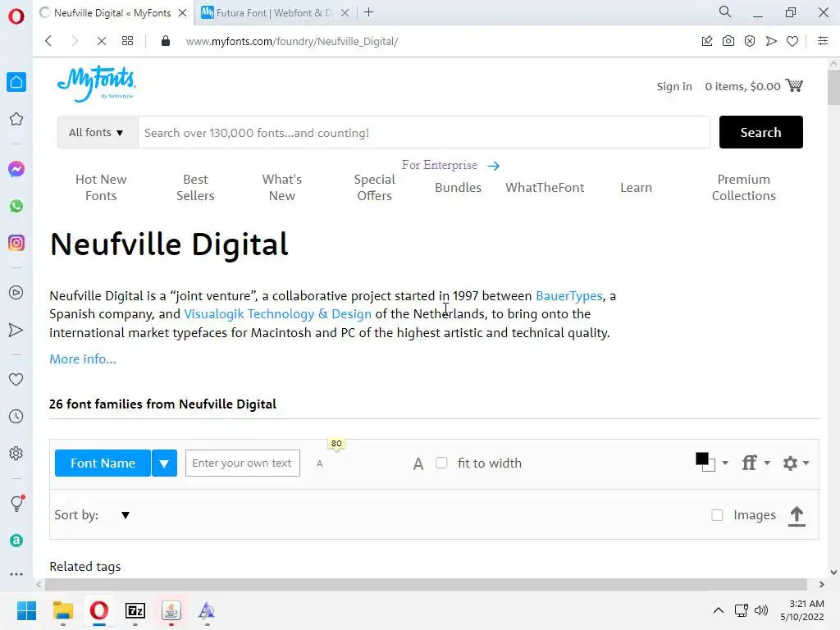840x630 pixels.
Task: Click the Font Name button
Action: click(x=103, y=463)
